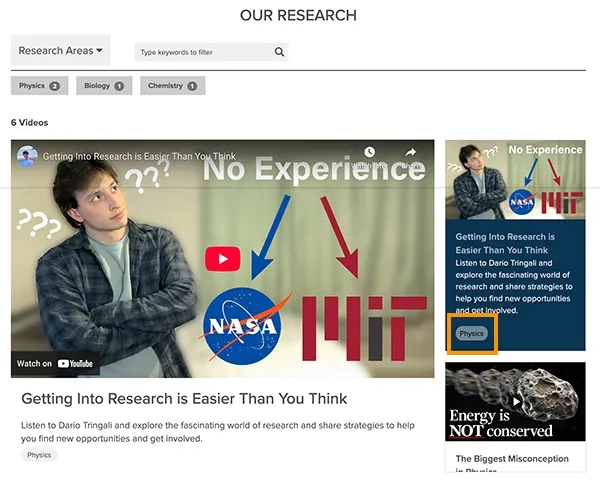This screenshot has width=600, height=484.
Task: Click the sidebar Getting Into Research title
Action: coord(505,243)
